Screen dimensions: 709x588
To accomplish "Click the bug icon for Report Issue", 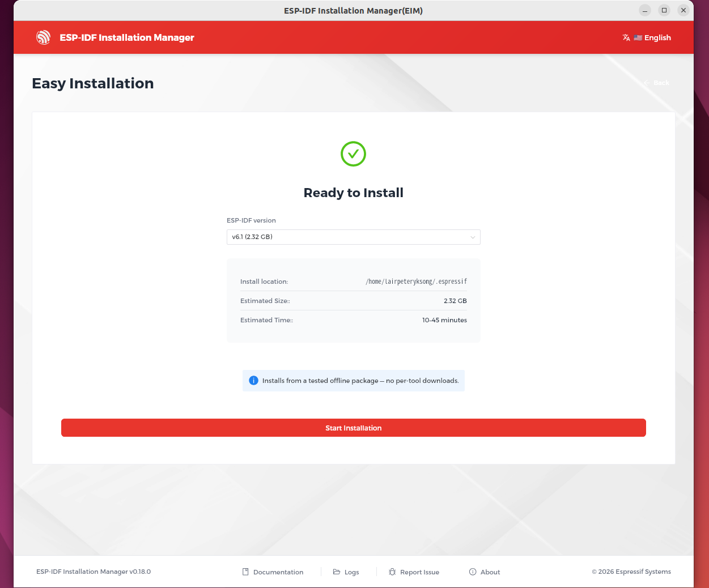I will pyautogui.click(x=392, y=572).
